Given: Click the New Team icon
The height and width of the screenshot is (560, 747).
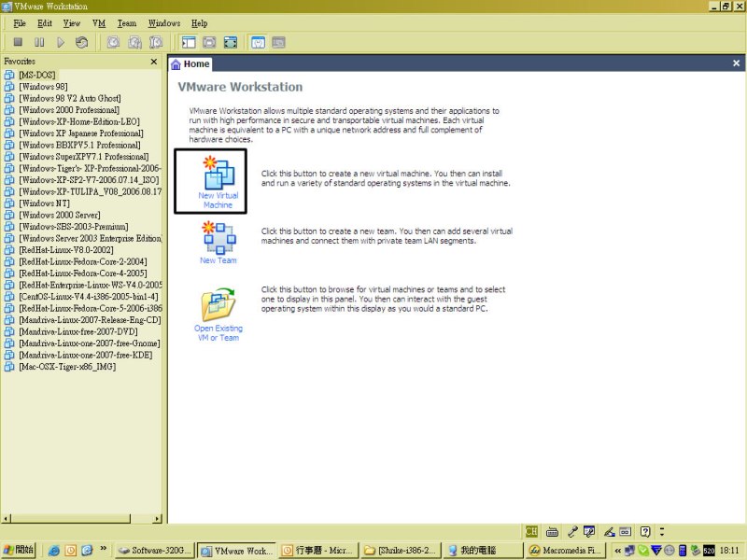Looking at the screenshot, I should pos(219,237).
